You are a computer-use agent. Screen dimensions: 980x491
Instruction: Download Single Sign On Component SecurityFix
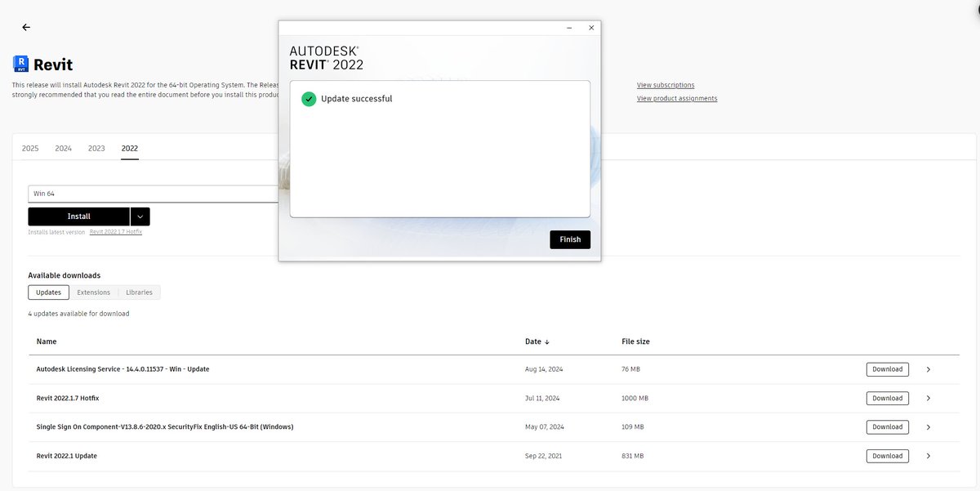[x=887, y=427]
